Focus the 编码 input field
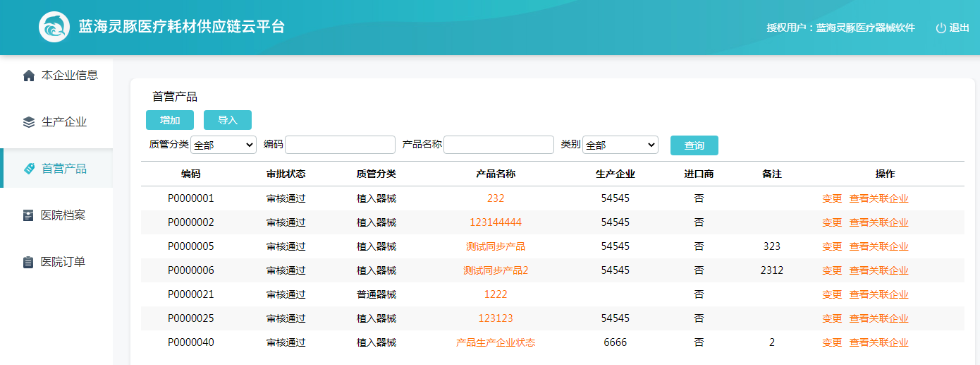Screen dimensions: 980x365 coord(341,145)
